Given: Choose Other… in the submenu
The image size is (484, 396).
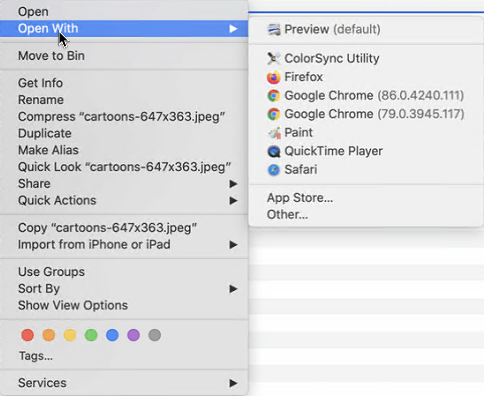Looking at the screenshot, I should click(366, 215).
